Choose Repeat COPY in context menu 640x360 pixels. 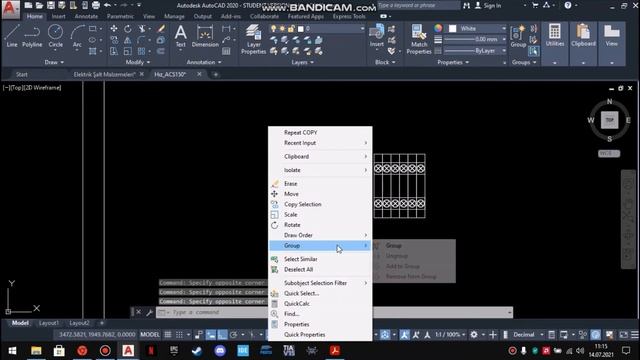320,133
